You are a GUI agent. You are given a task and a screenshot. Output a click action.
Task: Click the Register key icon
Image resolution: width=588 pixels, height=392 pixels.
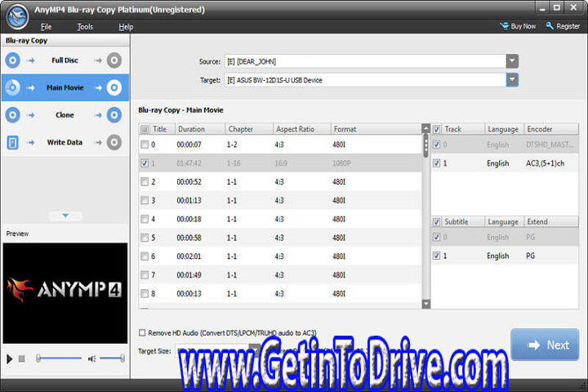(x=550, y=26)
